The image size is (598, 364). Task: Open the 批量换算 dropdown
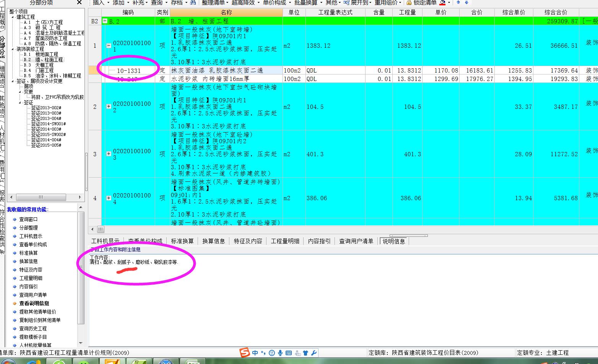[308, 2]
